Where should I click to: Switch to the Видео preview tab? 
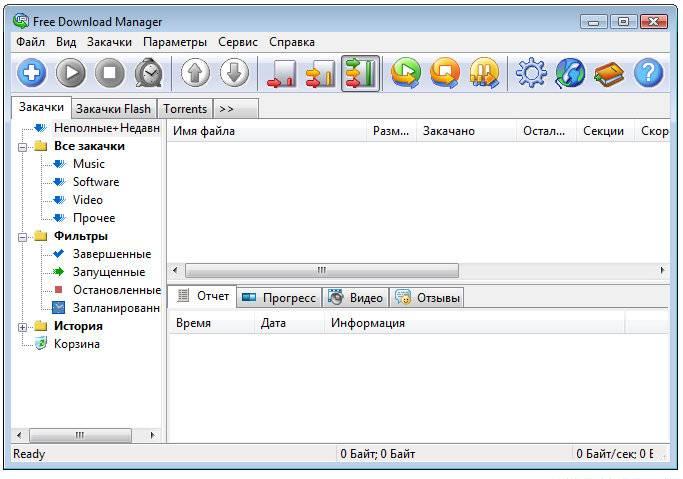355,298
